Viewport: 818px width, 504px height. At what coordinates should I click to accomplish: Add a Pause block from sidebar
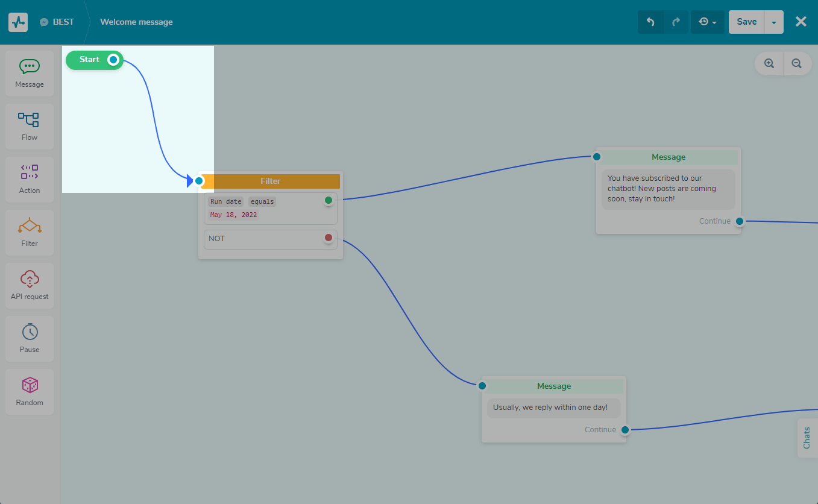30,339
